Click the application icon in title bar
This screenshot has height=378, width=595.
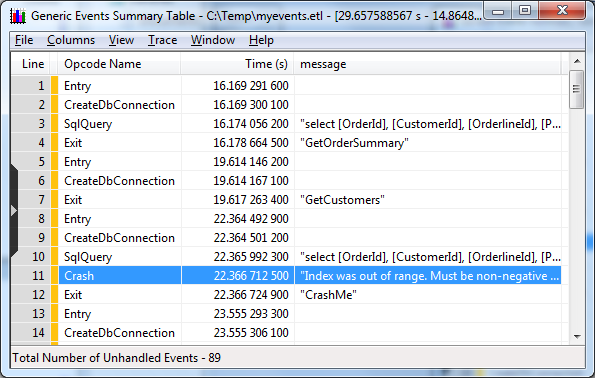coord(17,16)
